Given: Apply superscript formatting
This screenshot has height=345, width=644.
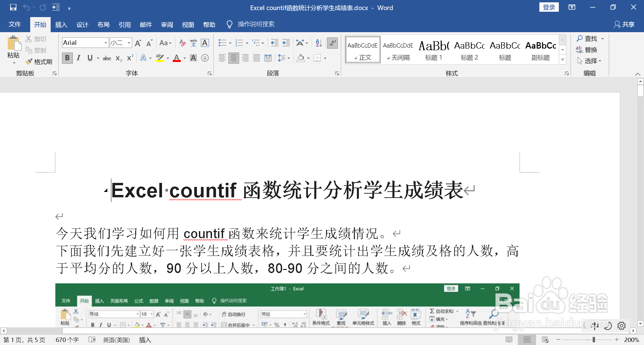Looking at the screenshot, I should click(130, 58).
